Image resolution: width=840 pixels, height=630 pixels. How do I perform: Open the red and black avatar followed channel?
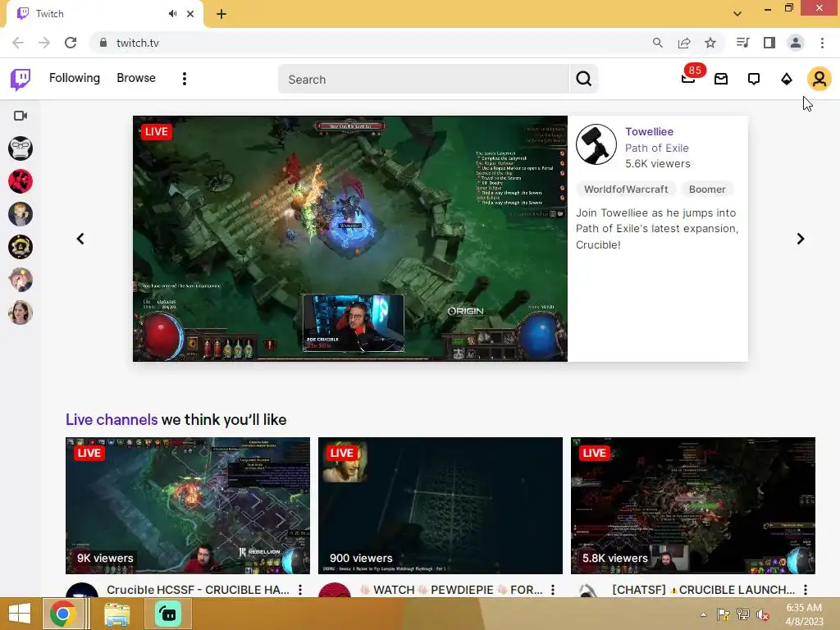pyautogui.click(x=21, y=181)
